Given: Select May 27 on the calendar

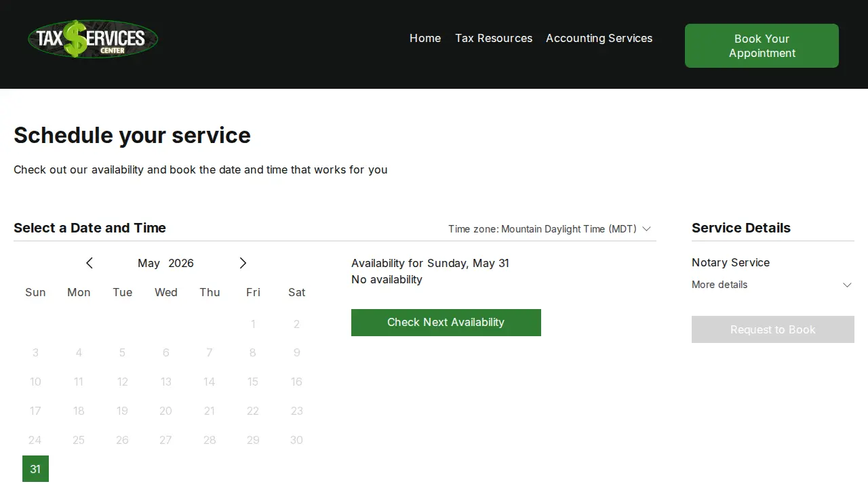Looking at the screenshot, I should click(x=166, y=440).
